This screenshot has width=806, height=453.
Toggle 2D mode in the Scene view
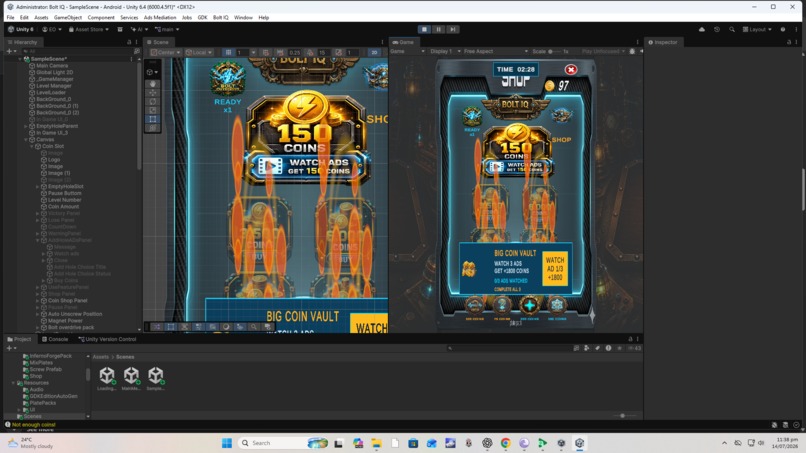pyautogui.click(x=374, y=52)
